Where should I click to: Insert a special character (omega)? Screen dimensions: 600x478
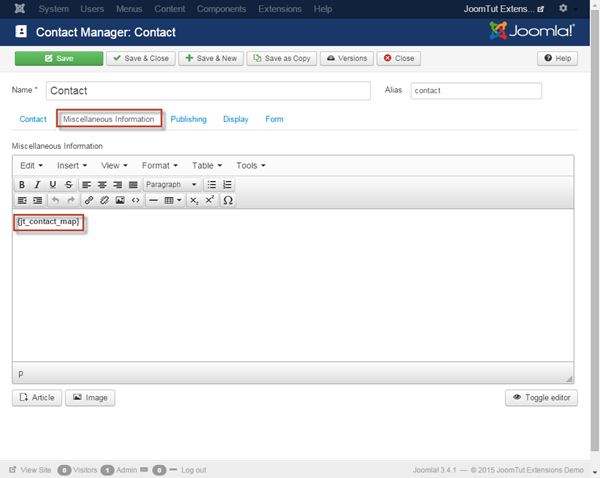[228, 201]
